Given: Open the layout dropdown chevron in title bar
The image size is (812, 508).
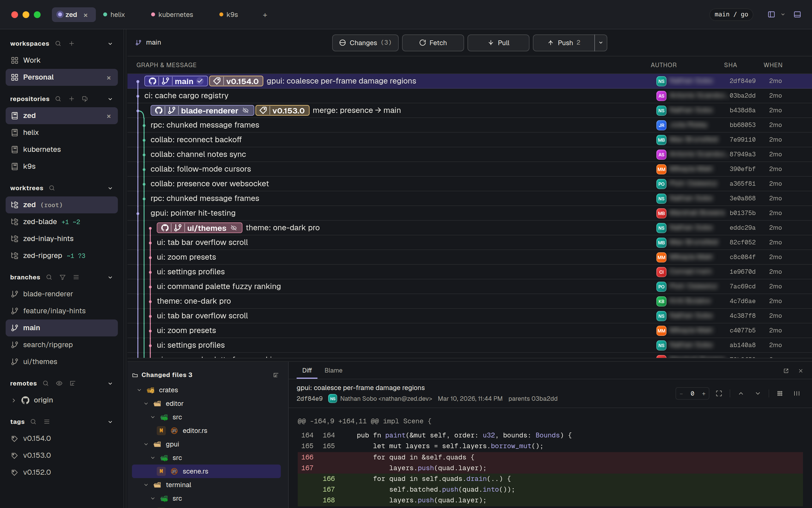Looking at the screenshot, I should coord(783,14).
